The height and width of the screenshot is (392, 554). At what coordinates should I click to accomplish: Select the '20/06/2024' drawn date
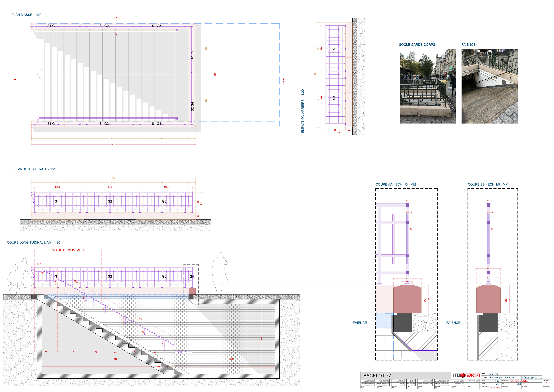coord(495,387)
